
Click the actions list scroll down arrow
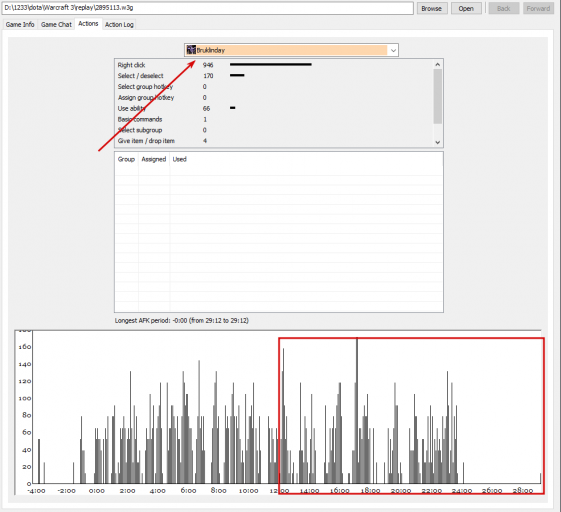438,142
